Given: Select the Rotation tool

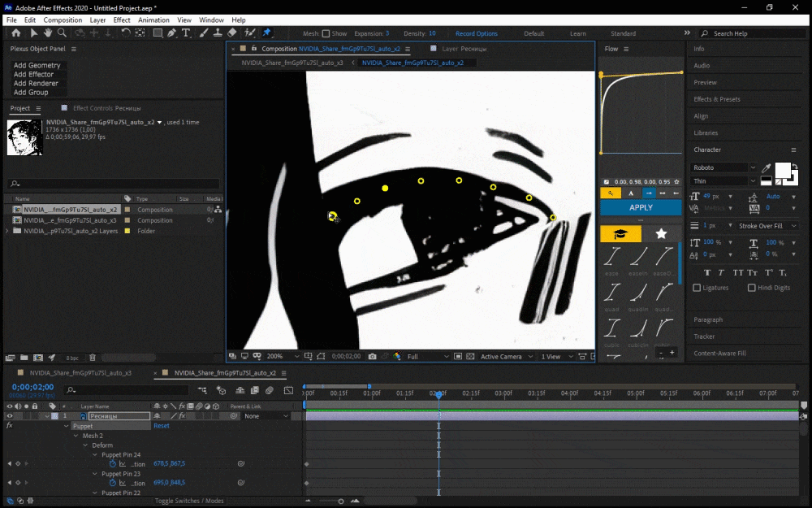Looking at the screenshot, I should [x=126, y=33].
